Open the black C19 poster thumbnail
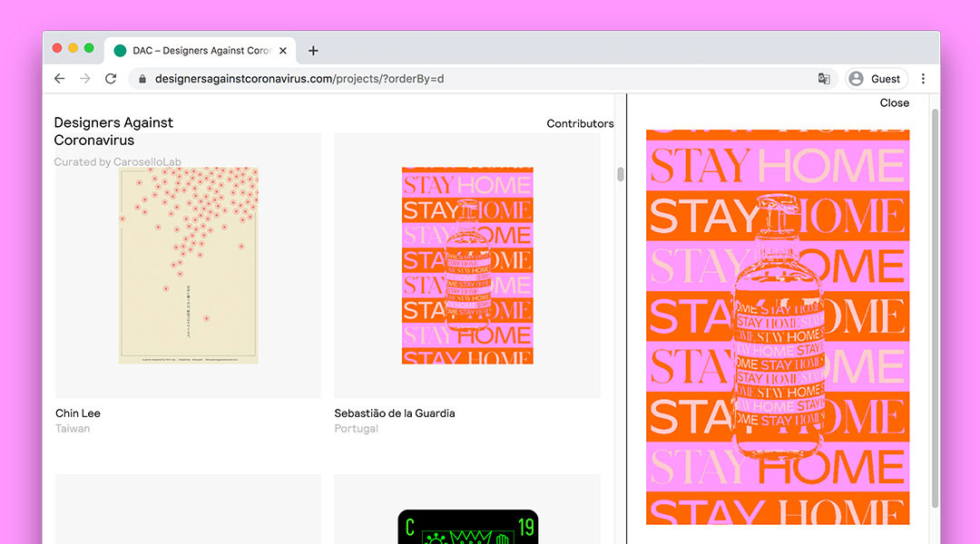This screenshot has height=544, width=980. [x=468, y=527]
